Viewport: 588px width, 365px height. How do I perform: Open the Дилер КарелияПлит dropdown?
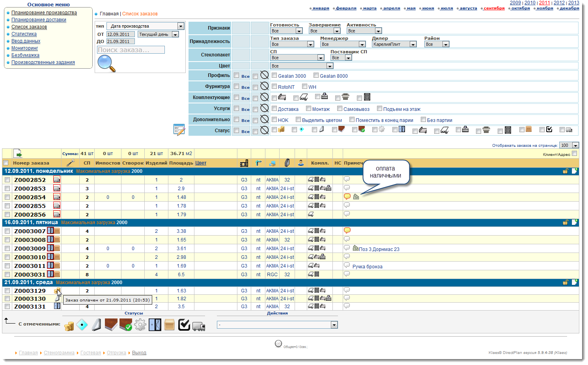[394, 44]
